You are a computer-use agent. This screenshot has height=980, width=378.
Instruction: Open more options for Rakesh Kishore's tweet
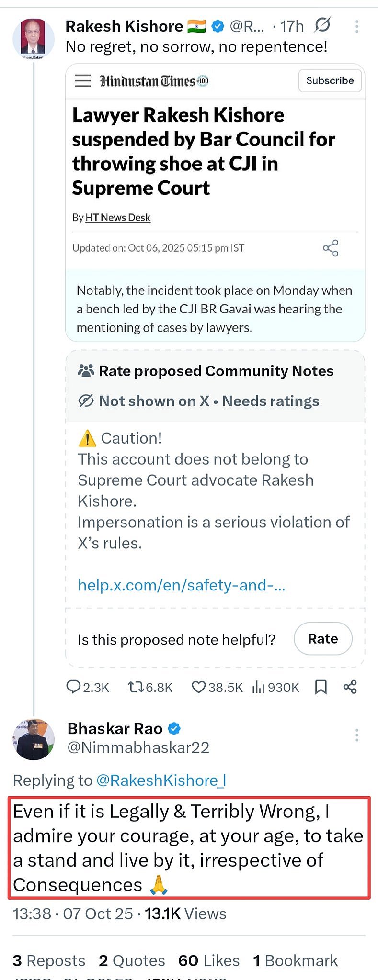[x=357, y=26]
